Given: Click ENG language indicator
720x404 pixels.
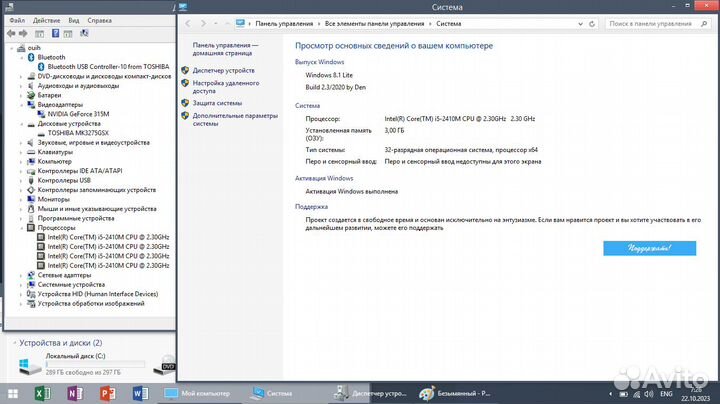Looking at the screenshot, I should coord(666,394).
